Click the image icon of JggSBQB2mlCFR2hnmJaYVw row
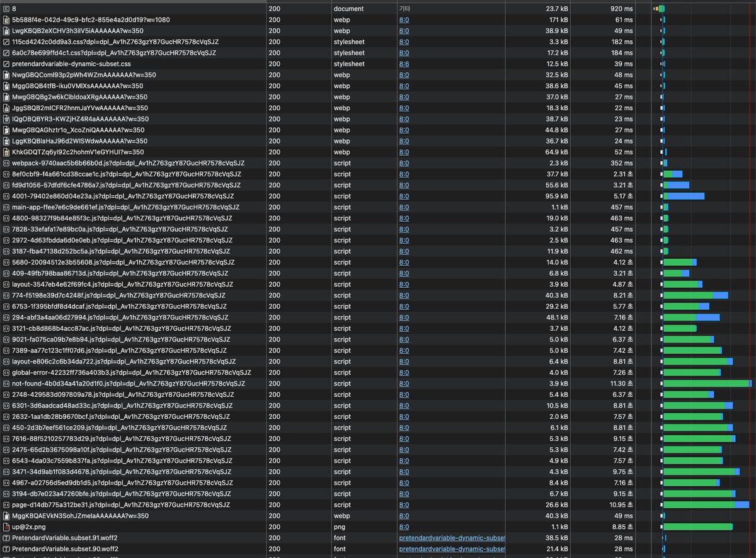The width and height of the screenshot is (756, 558). (x=6, y=108)
